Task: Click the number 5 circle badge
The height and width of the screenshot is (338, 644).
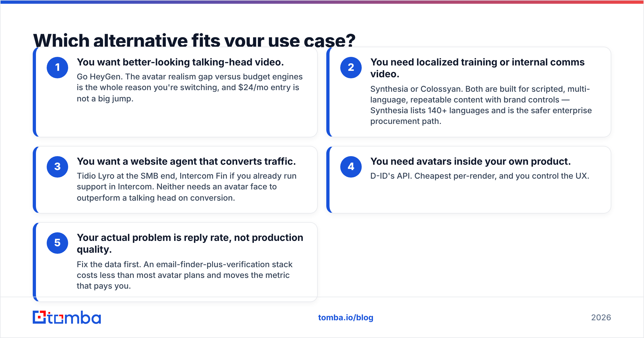Action: [57, 243]
